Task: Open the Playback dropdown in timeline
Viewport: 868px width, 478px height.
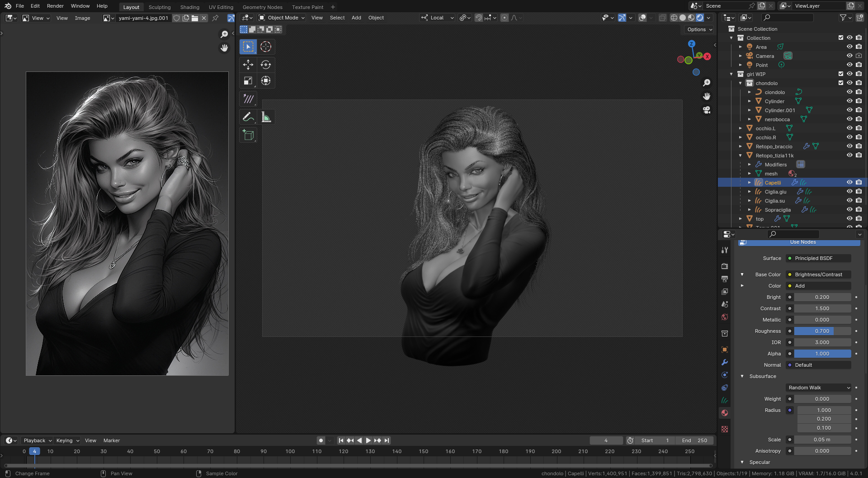Action: 38,440
